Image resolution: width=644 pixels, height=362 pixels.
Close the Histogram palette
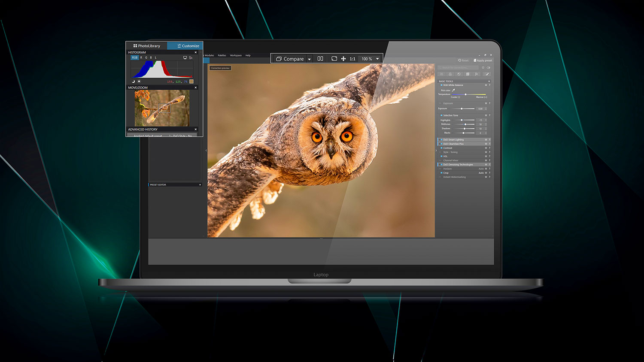tap(196, 52)
